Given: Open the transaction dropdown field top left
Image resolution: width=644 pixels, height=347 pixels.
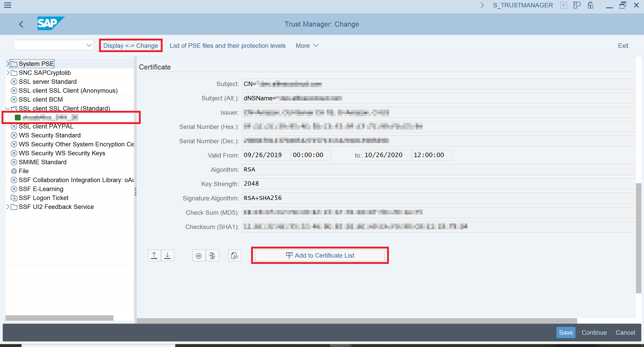Looking at the screenshot, I should [x=89, y=45].
